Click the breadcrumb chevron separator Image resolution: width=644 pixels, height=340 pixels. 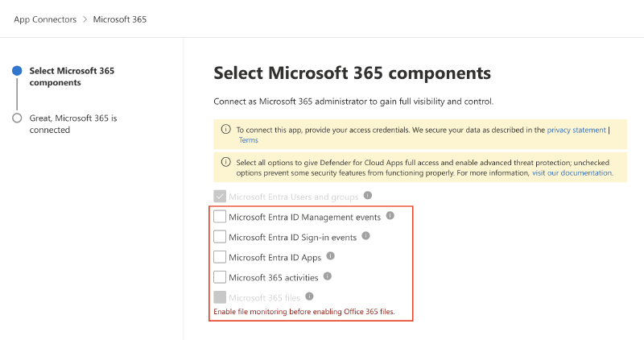(85, 19)
